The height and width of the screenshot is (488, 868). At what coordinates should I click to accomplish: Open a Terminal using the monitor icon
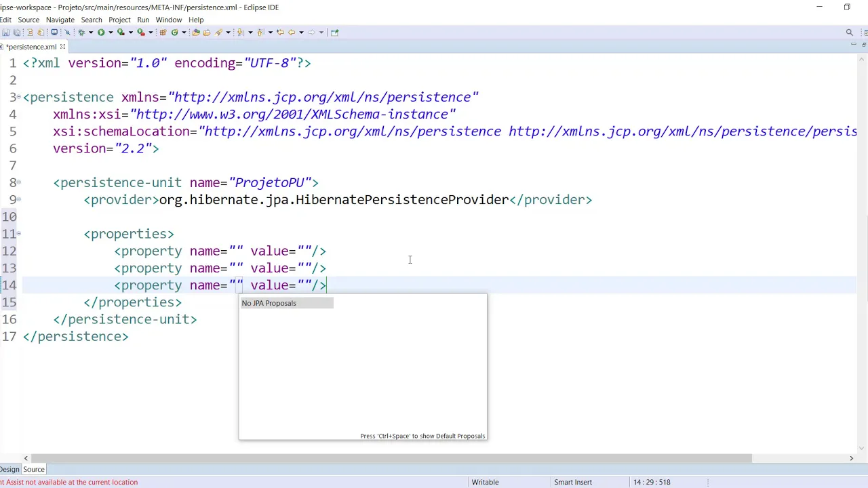coord(54,32)
